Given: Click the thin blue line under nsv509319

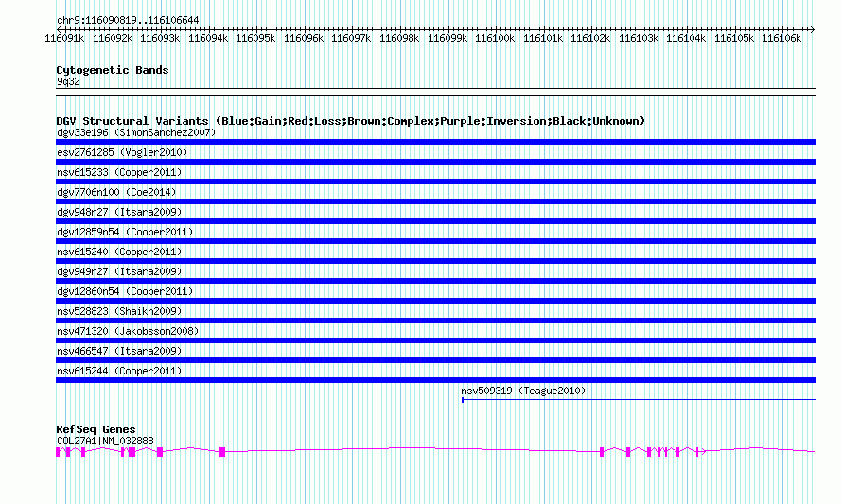Looking at the screenshot, I should (x=639, y=400).
